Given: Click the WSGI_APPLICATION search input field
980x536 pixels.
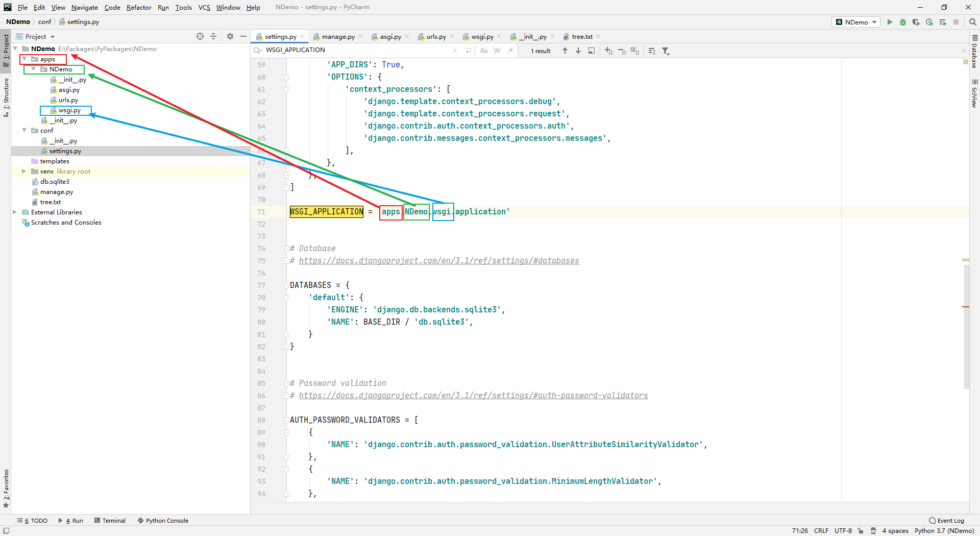Looking at the screenshot, I should [x=357, y=50].
